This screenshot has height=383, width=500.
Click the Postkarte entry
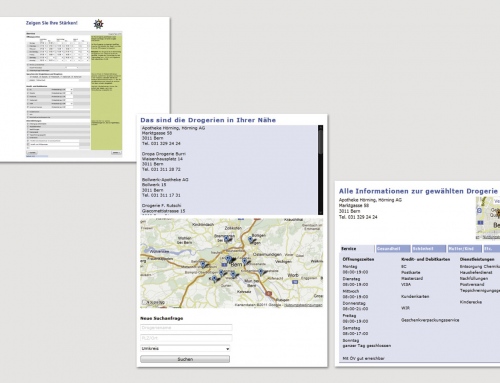(411, 272)
